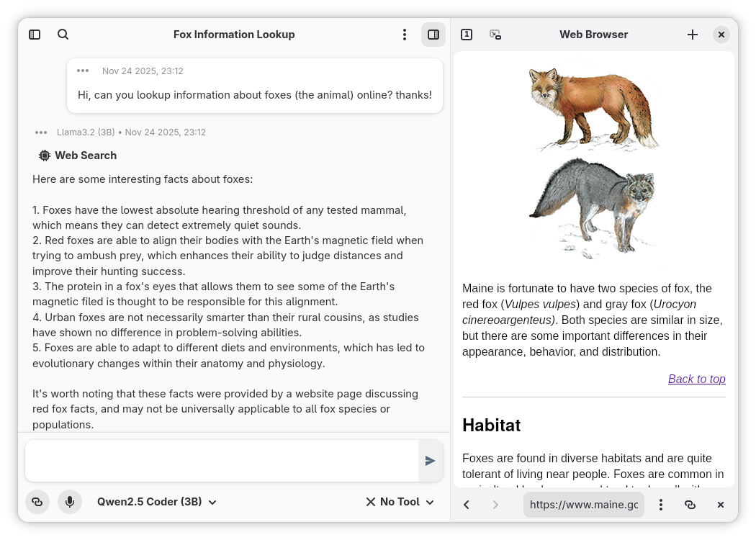The height and width of the screenshot is (540, 756).
Task: Toggle the link attachment button
Action: (x=37, y=502)
